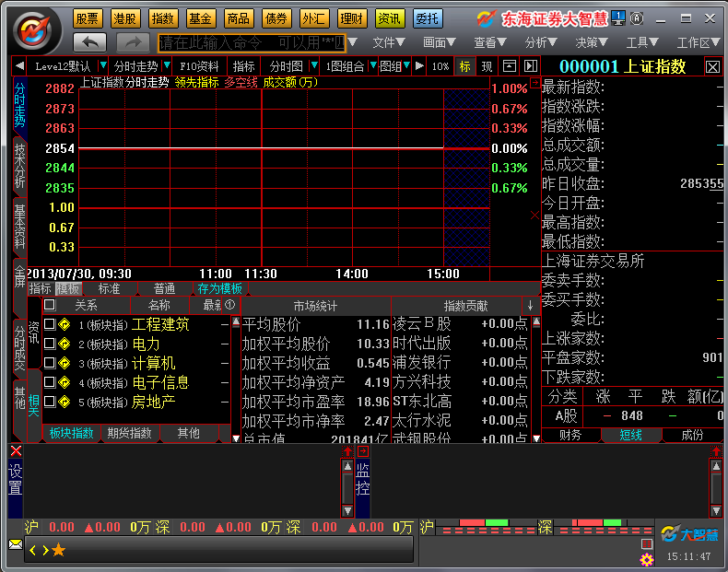Click the diamond icon on the 工程建筑 row
Viewport: 728px width, 572px height.
click(65, 324)
